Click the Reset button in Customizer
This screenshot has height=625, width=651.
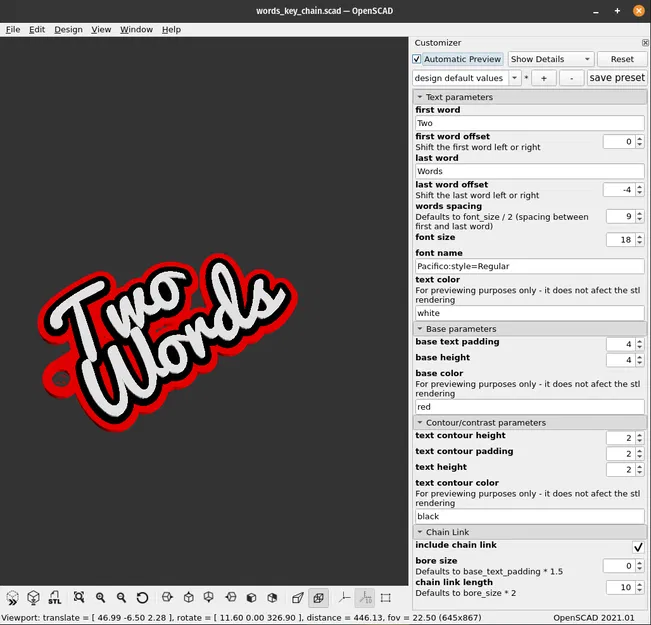pos(622,59)
